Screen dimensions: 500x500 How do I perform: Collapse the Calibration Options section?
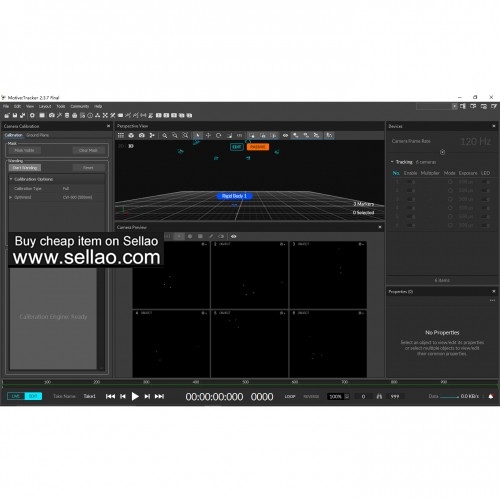click(11, 179)
